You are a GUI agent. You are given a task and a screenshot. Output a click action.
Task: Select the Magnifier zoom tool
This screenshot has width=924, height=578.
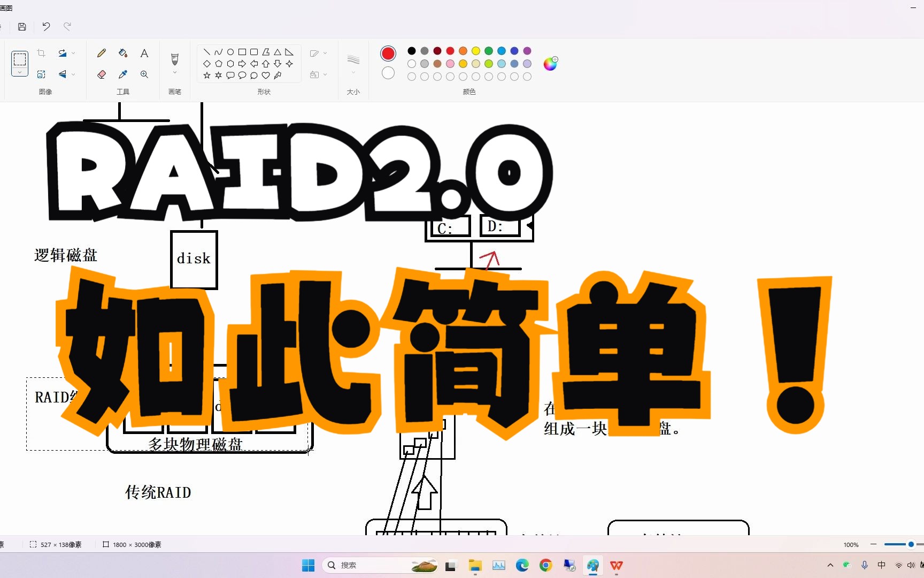[144, 74]
